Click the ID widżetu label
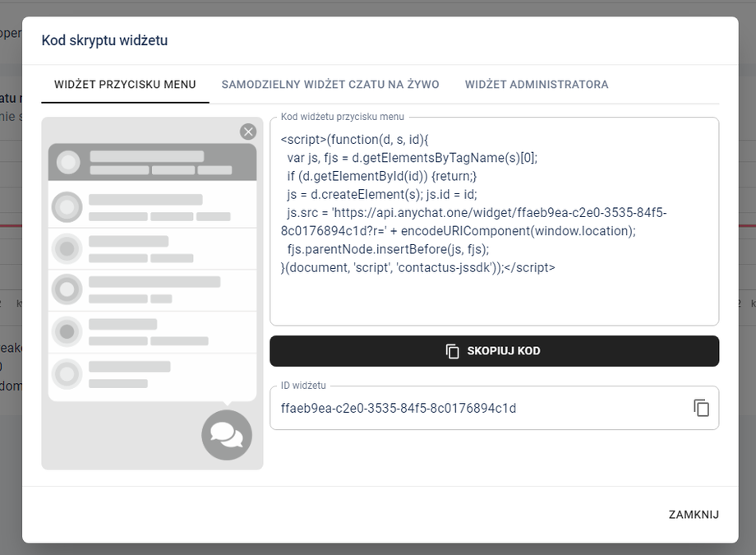 coord(303,386)
